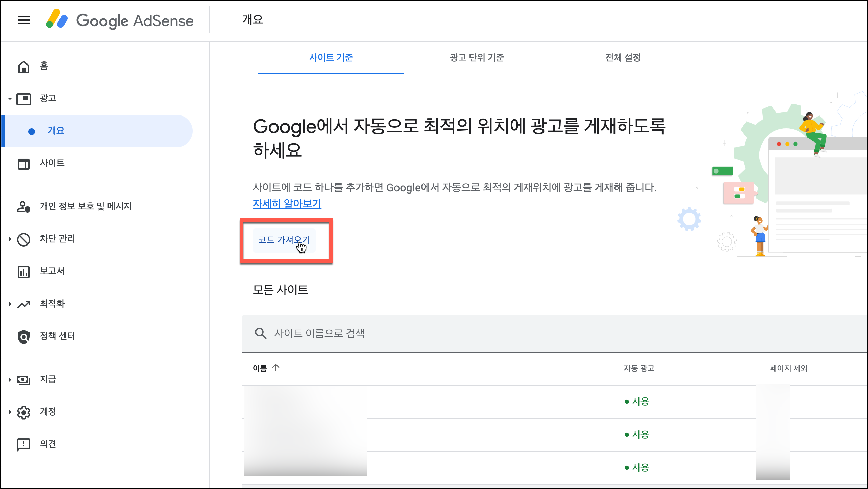The image size is (868, 489).
Task: Click the search magnifier icon
Action: [x=260, y=333]
